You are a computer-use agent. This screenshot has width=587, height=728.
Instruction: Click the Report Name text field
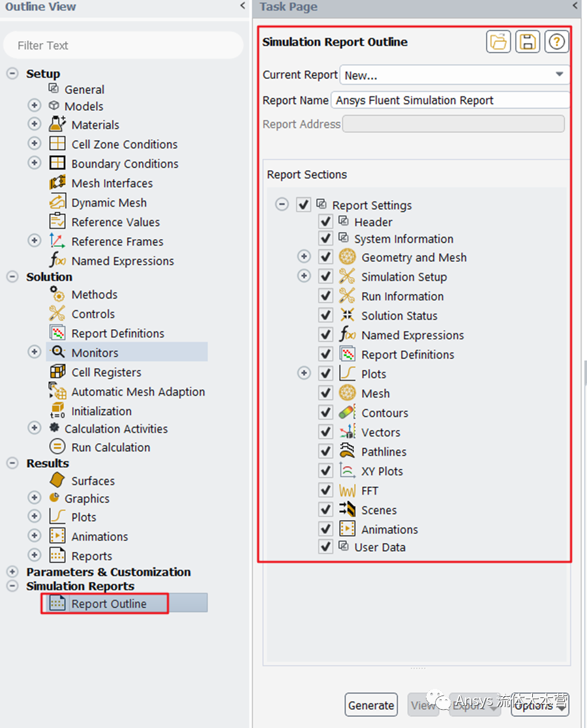coord(450,100)
